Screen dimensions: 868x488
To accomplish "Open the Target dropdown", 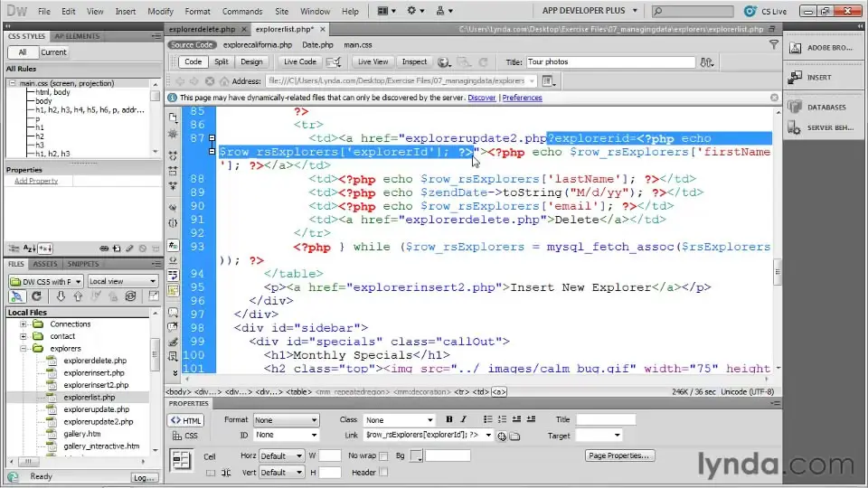I will [x=599, y=436].
